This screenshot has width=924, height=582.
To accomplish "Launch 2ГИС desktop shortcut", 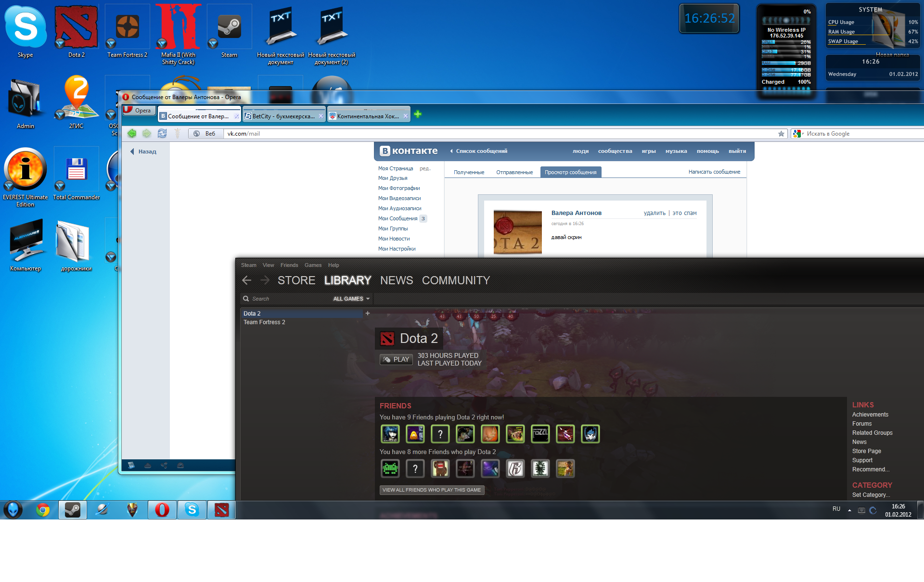I will coord(77,102).
